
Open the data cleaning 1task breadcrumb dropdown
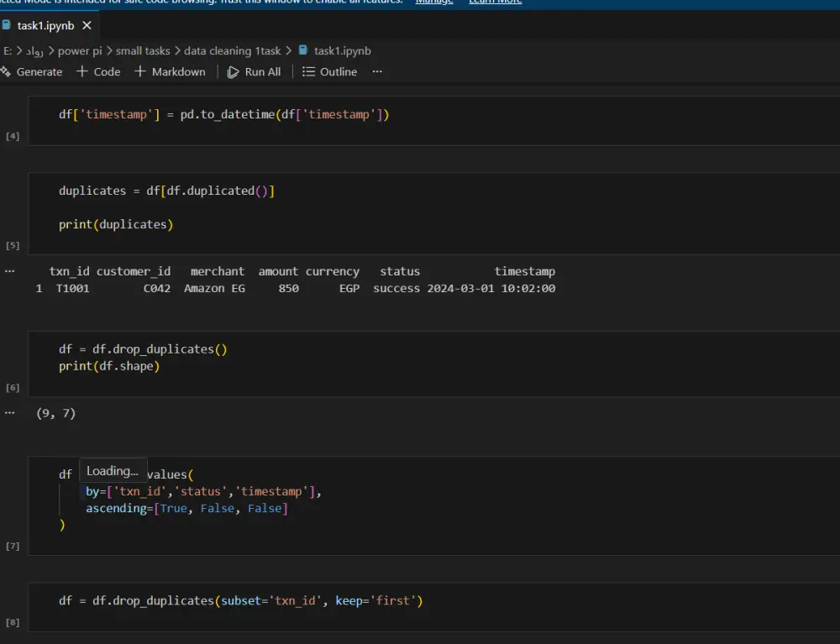tap(230, 50)
